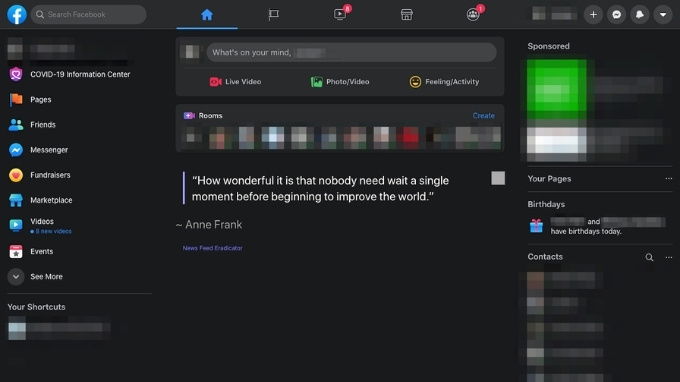Image resolution: width=680 pixels, height=382 pixels.
Task: Click the Anne Frank attribution text
Action: 209,225
